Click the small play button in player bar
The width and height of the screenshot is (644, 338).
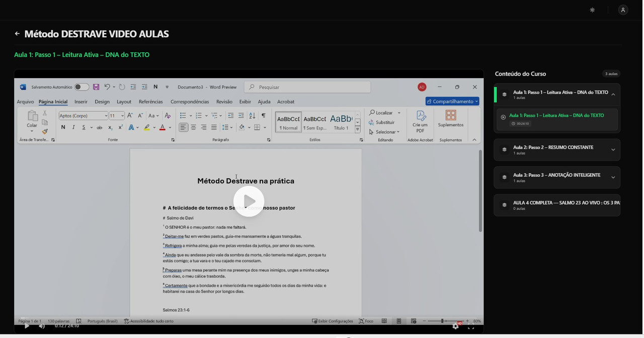[x=27, y=326]
